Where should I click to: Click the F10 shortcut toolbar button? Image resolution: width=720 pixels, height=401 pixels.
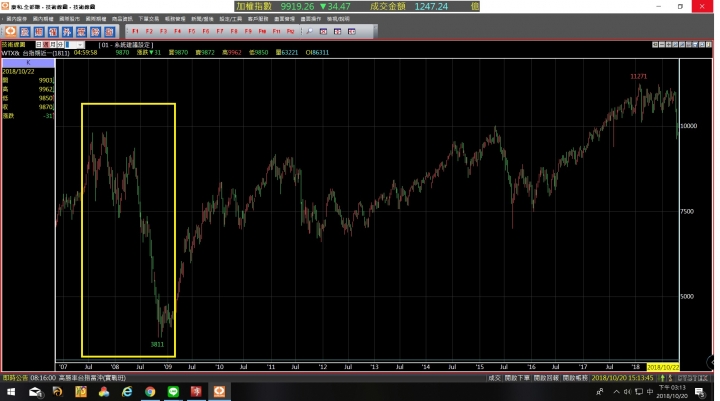262,31
